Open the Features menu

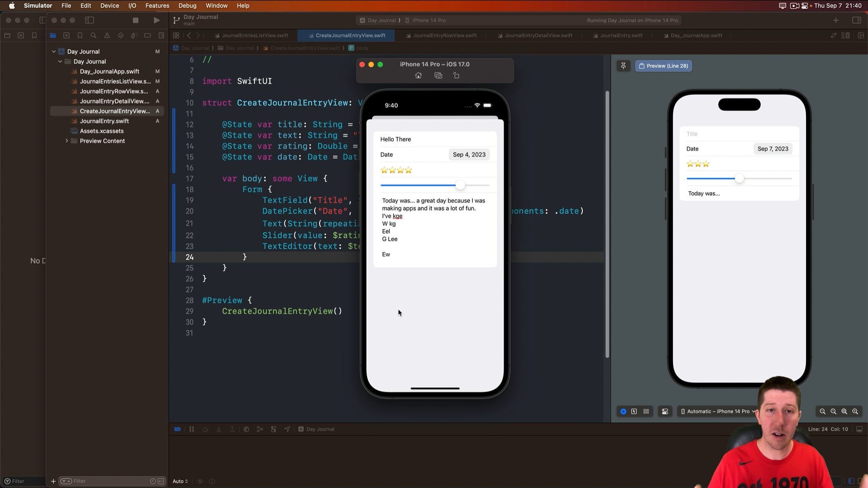[x=157, y=6]
